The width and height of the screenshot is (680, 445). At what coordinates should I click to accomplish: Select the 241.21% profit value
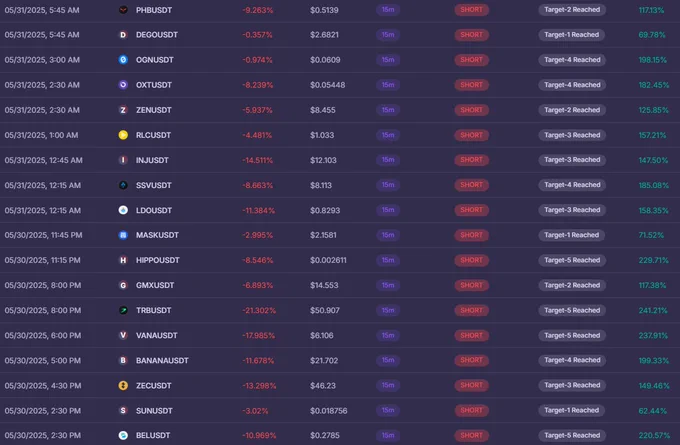tap(653, 311)
